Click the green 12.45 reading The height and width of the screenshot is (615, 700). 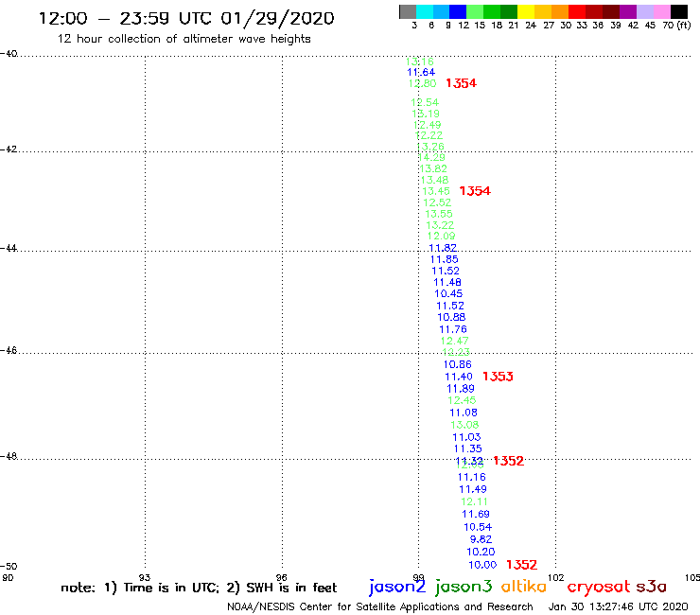tap(462, 400)
